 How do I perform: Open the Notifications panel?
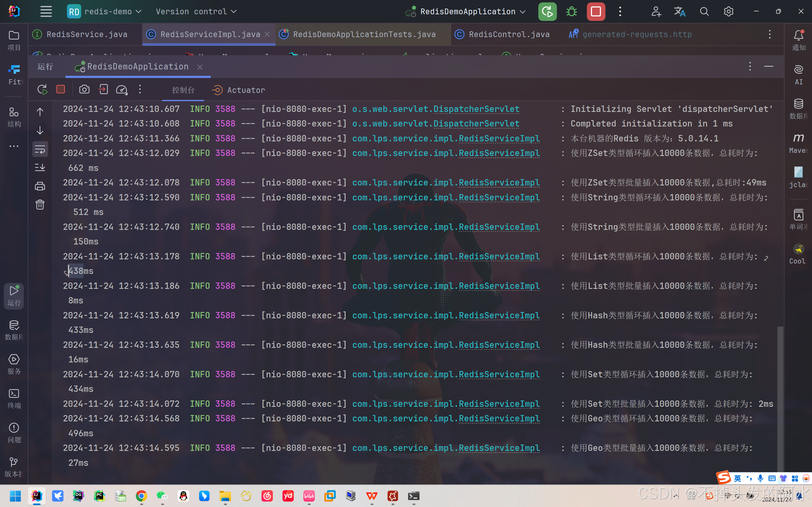click(x=799, y=40)
